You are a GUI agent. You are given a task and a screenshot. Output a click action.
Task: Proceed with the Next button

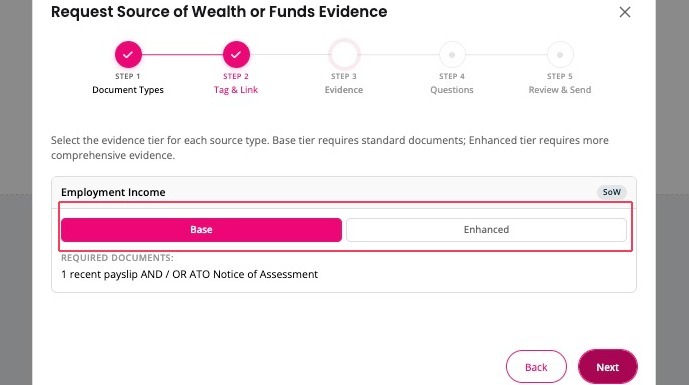point(608,367)
